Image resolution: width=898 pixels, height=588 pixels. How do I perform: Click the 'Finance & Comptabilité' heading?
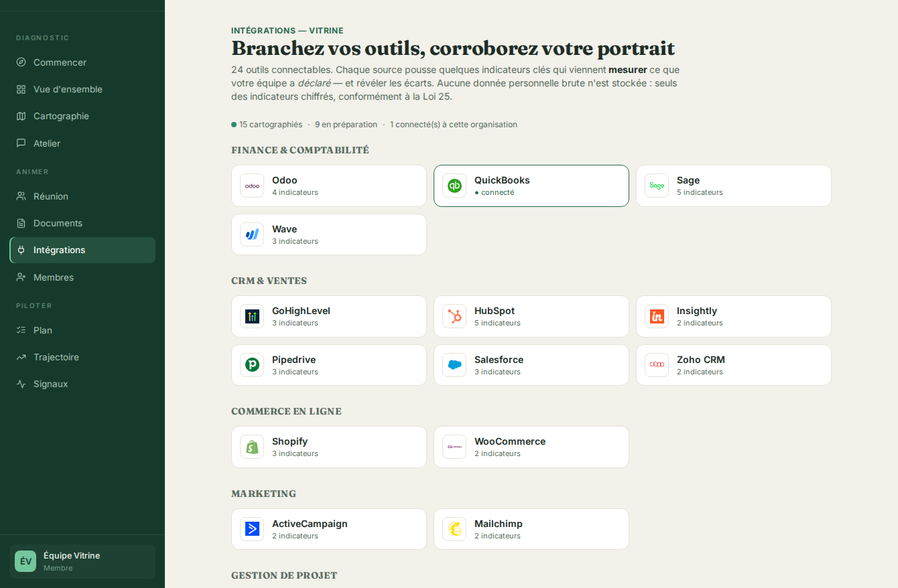300,150
